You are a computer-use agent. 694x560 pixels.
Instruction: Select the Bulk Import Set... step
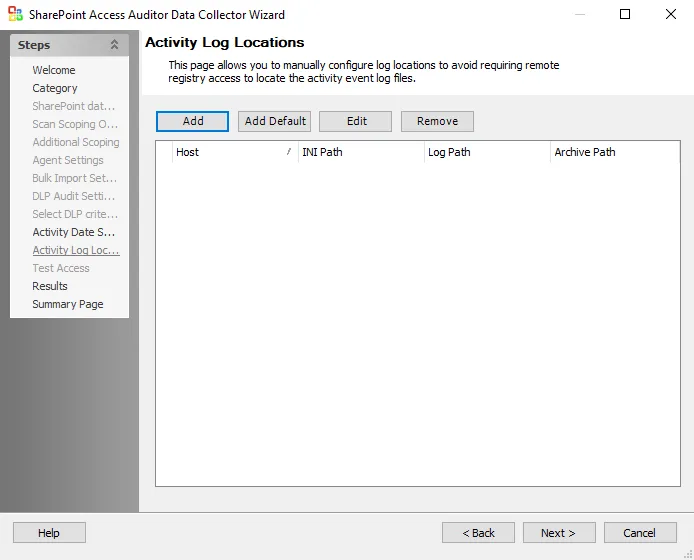pos(74,178)
